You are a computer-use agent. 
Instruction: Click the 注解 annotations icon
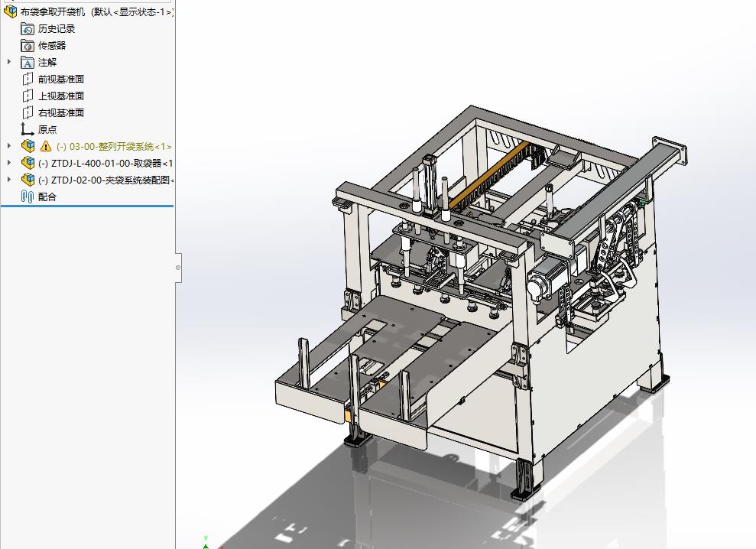(28, 63)
